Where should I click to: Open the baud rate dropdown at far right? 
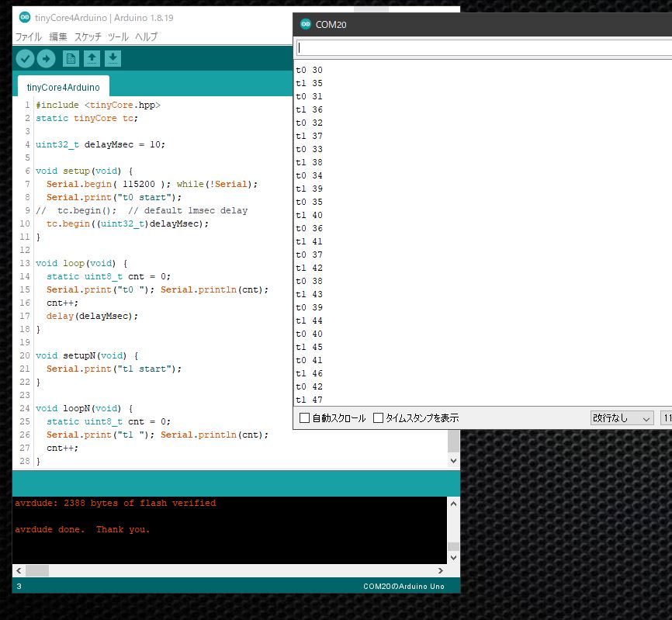click(x=666, y=418)
